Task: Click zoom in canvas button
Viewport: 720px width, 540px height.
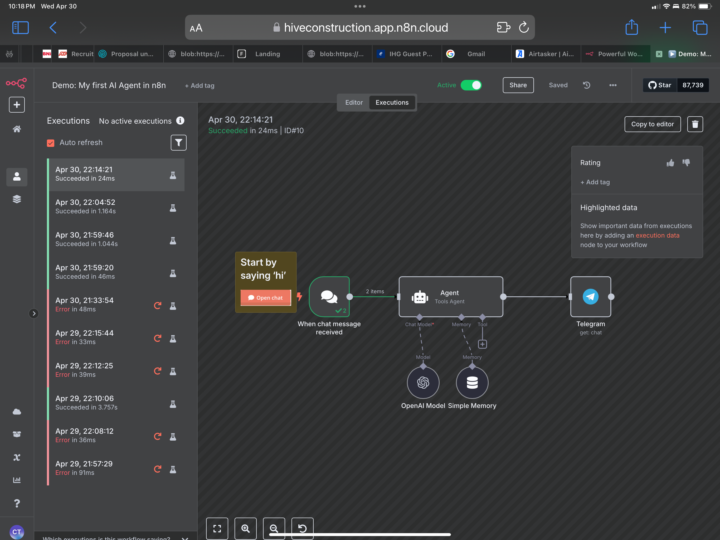Action: [x=246, y=527]
